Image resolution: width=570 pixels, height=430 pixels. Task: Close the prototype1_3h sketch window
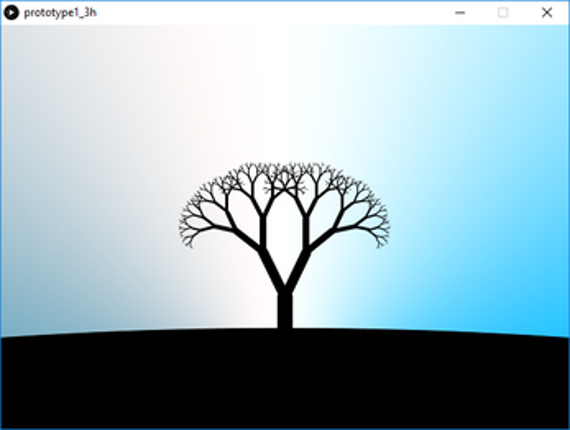[x=547, y=13]
